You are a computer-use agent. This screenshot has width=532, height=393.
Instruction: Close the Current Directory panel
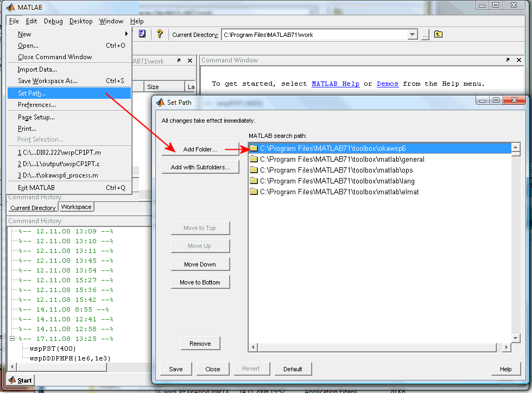(190, 61)
